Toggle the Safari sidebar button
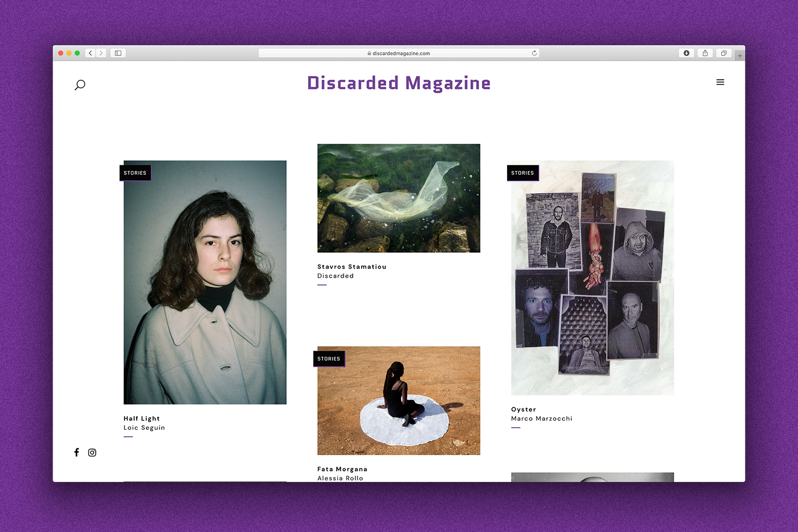The height and width of the screenshot is (532, 798). tap(118, 53)
